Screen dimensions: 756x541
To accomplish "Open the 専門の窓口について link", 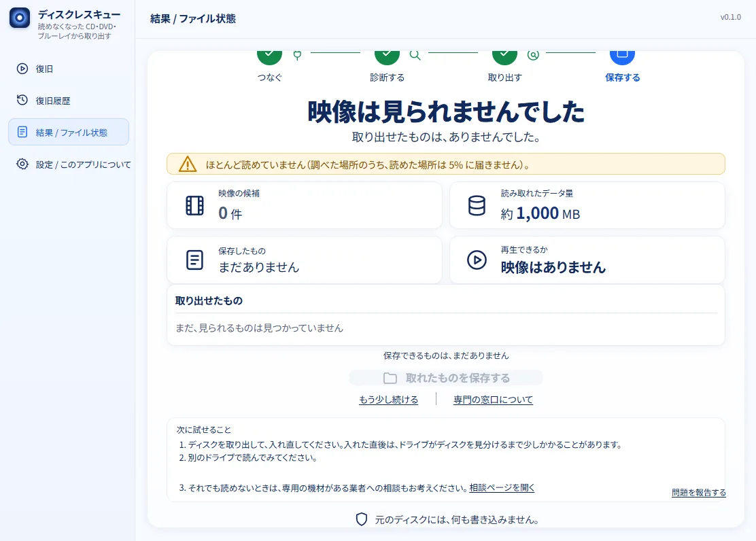I will [x=493, y=400].
